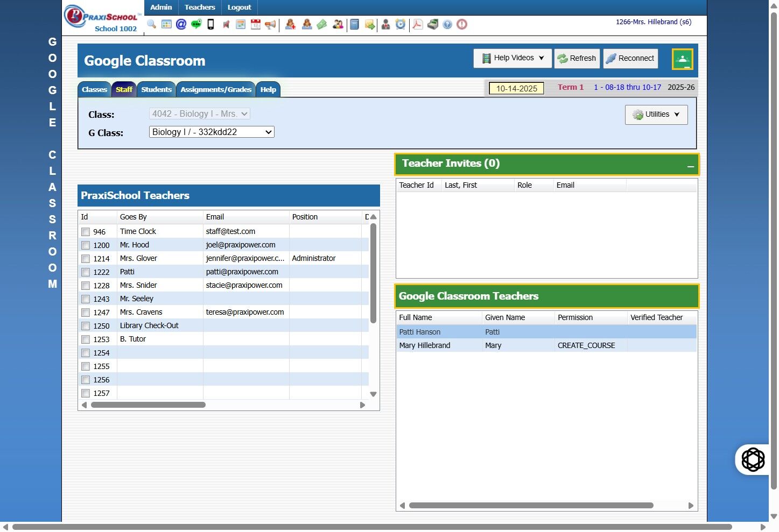Open the PDF document icon

click(418, 24)
